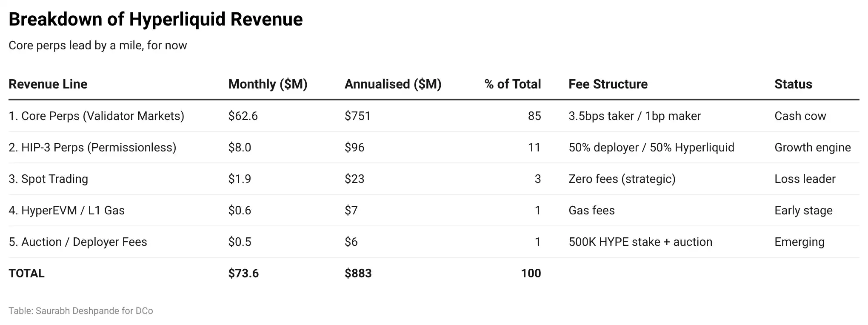Click the "Status" column header

[793, 84]
